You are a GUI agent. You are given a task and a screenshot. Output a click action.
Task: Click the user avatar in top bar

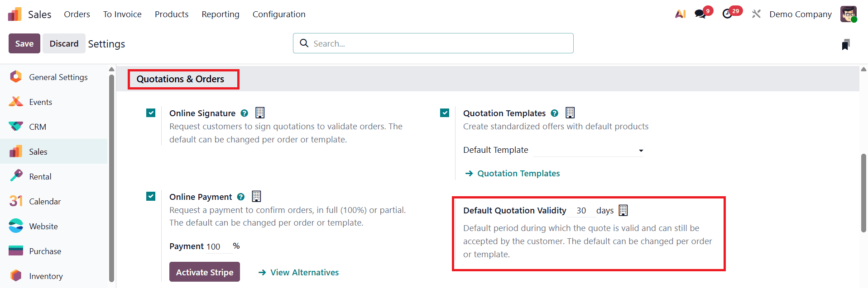click(x=848, y=14)
